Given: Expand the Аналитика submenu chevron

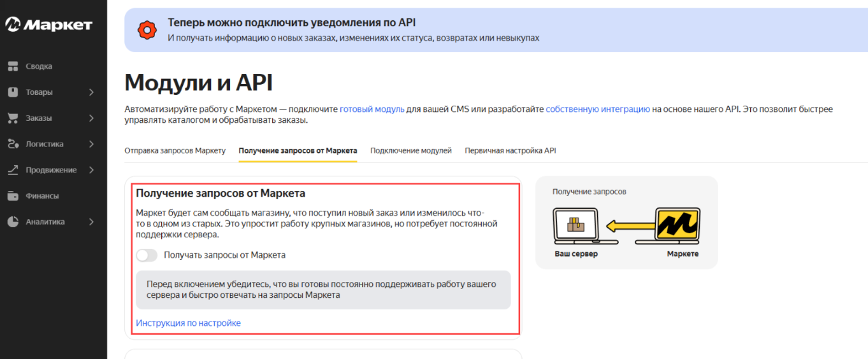Looking at the screenshot, I should coord(92,222).
